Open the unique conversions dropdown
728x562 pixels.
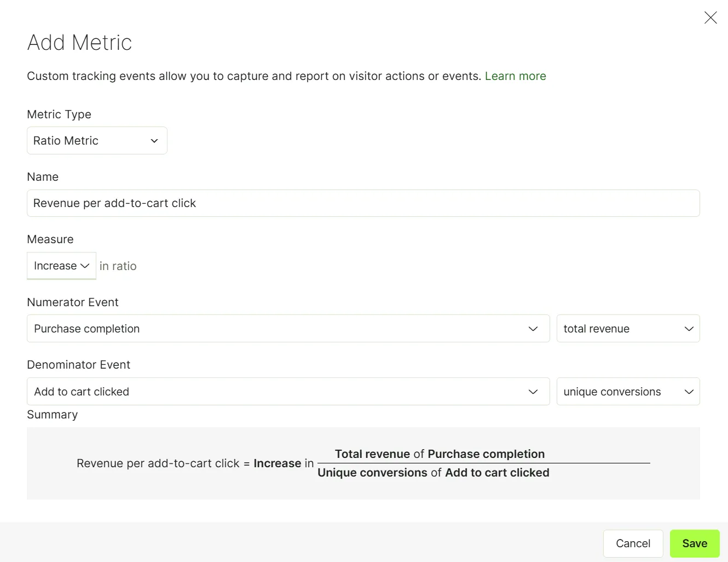(628, 392)
